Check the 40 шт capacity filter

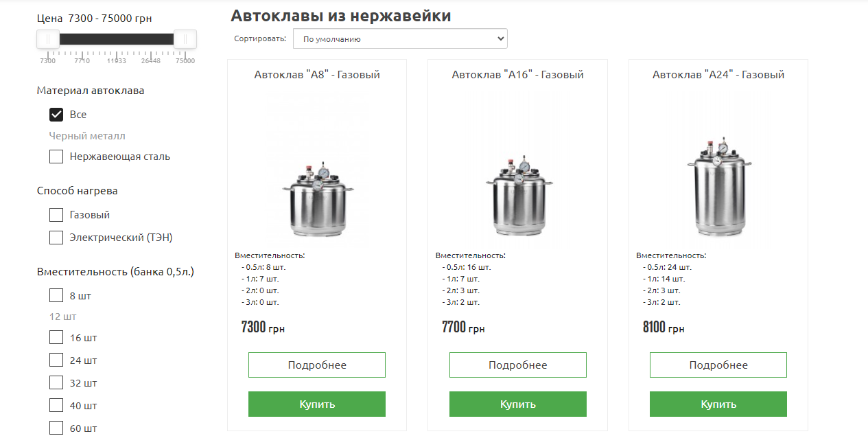click(56, 405)
